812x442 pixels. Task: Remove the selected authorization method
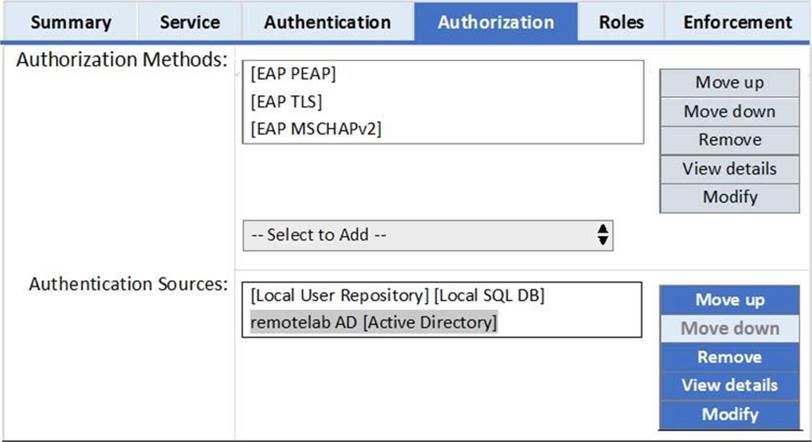point(729,140)
